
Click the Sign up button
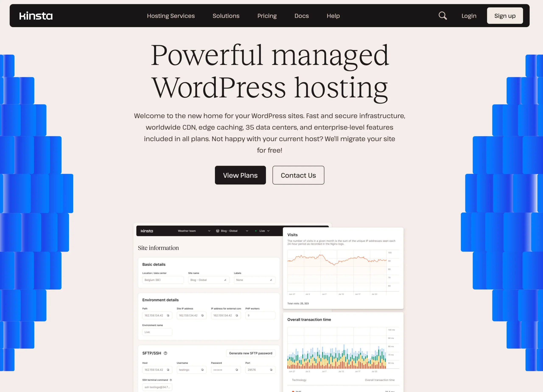(x=505, y=15)
